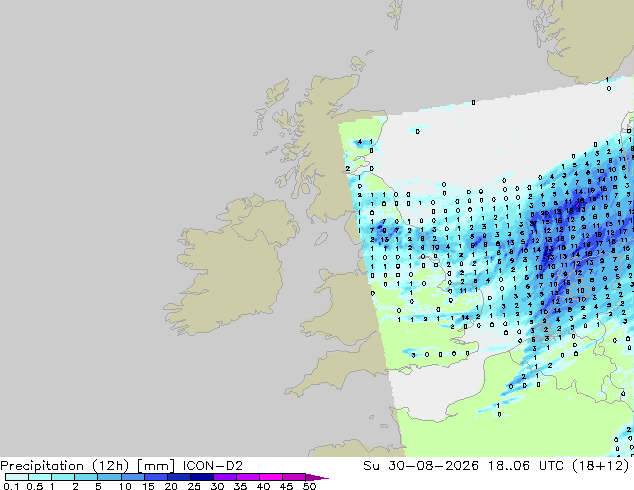Click the 40–45 mm magenta legend swatch
Viewport: 634px width, 490px height.
coord(271,477)
